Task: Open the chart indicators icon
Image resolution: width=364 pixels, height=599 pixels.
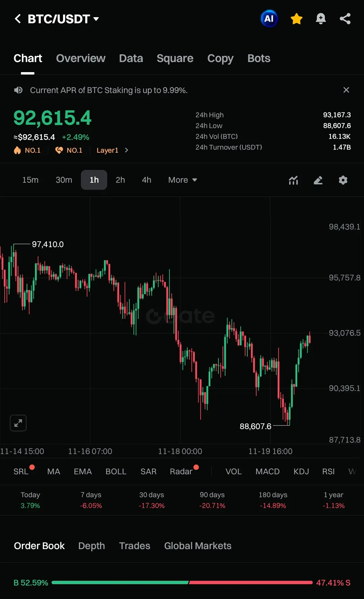Action: pyautogui.click(x=294, y=180)
